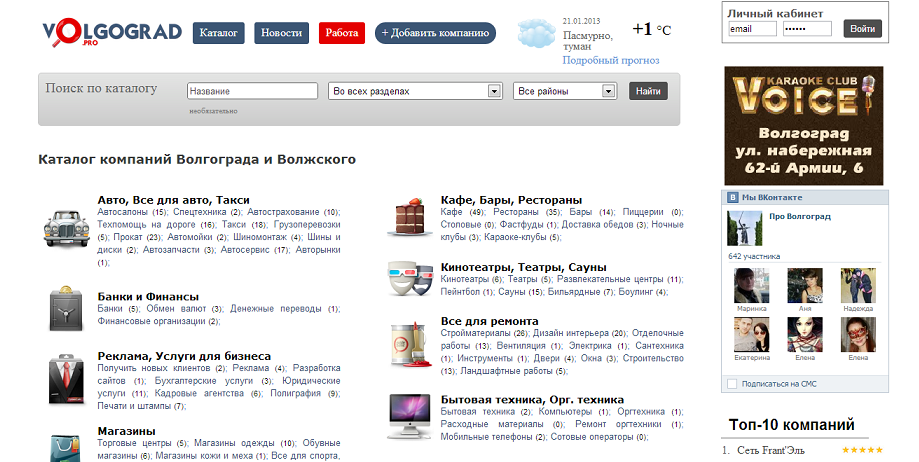Expand the Все районы dropdown
Screen dimensions: 919x462
564,91
